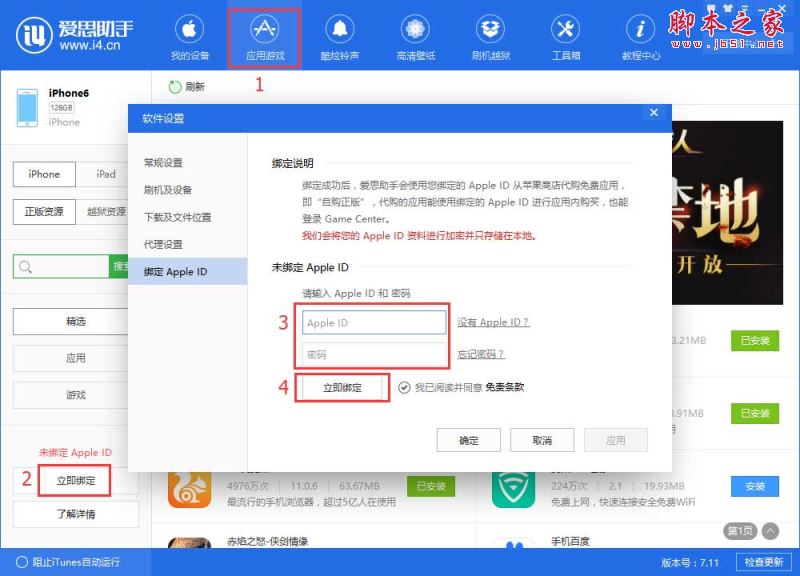800x576 pixels.
Task: Open 酷炫铃声 ringtones bell icon
Action: click(340, 37)
